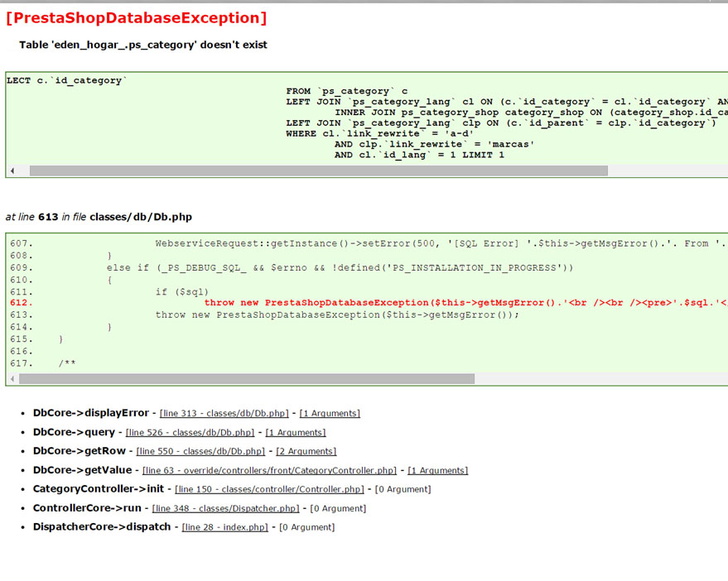
Task: Click code line 617 comment start '/**'
Action: pos(67,363)
